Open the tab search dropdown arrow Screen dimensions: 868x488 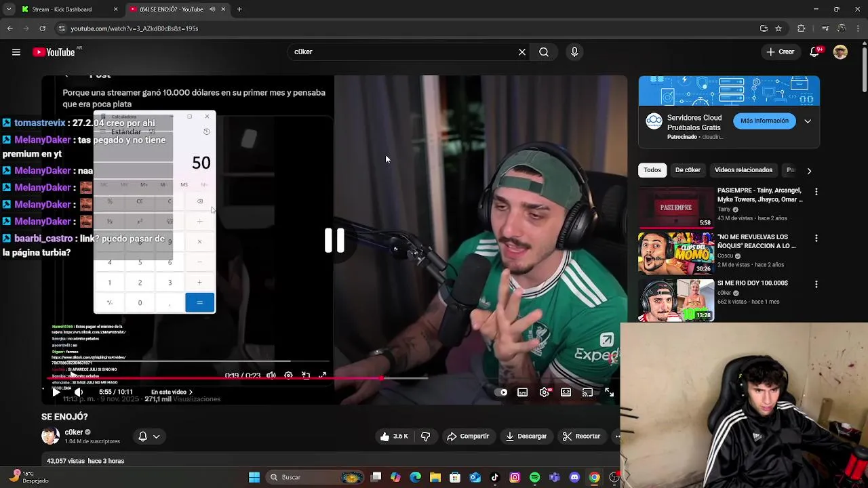click(9, 9)
